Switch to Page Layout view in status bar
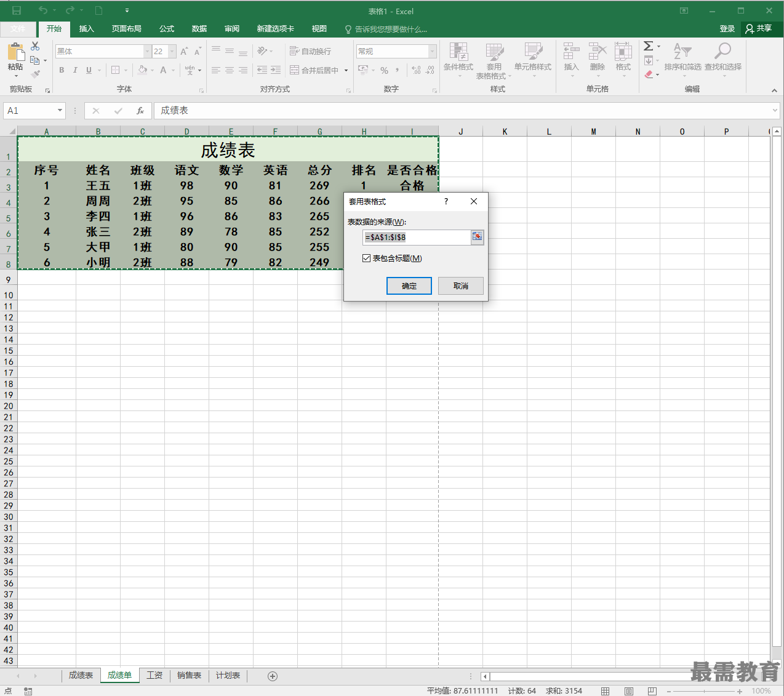784x696 pixels. click(x=629, y=691)
